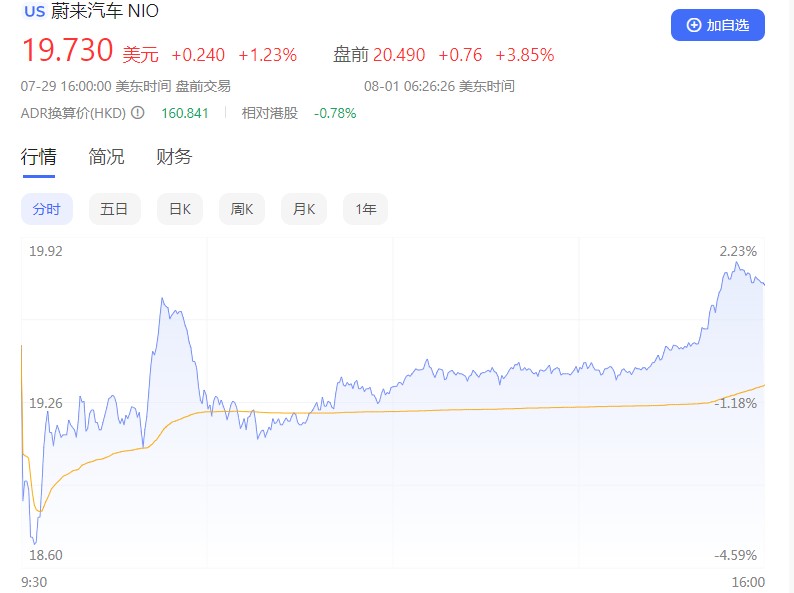This screenshot has width=794, height=593.
Task: Show the 1年 one-year chart
Action: 365,209
